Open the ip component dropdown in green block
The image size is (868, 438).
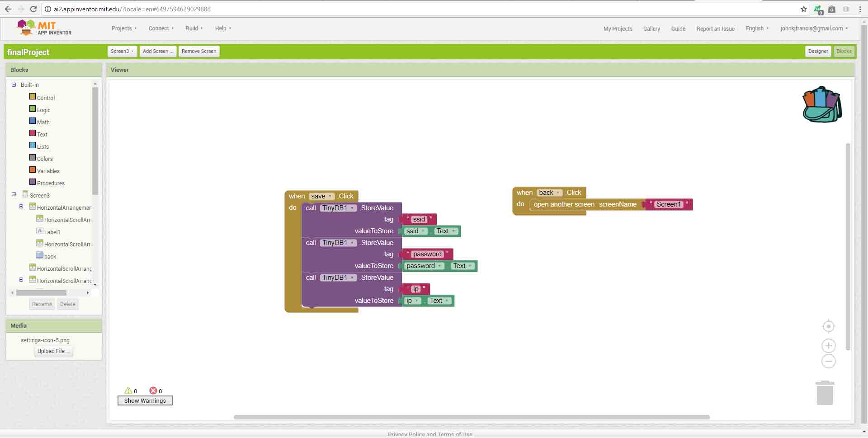click(413, 301)
